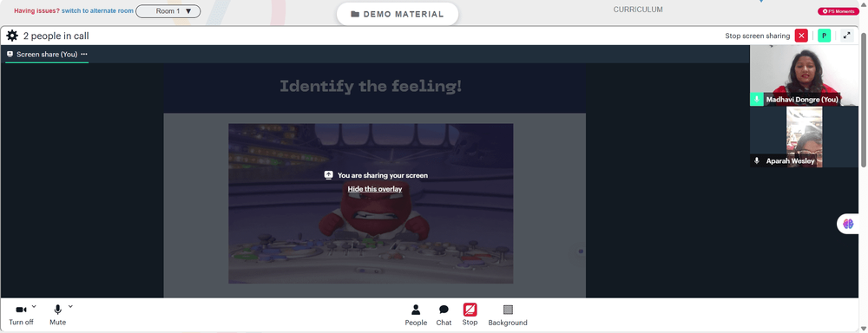Viewport: 868px width, 333px height.
Task: Click the green P participant avatar
Action: point(825,36)
